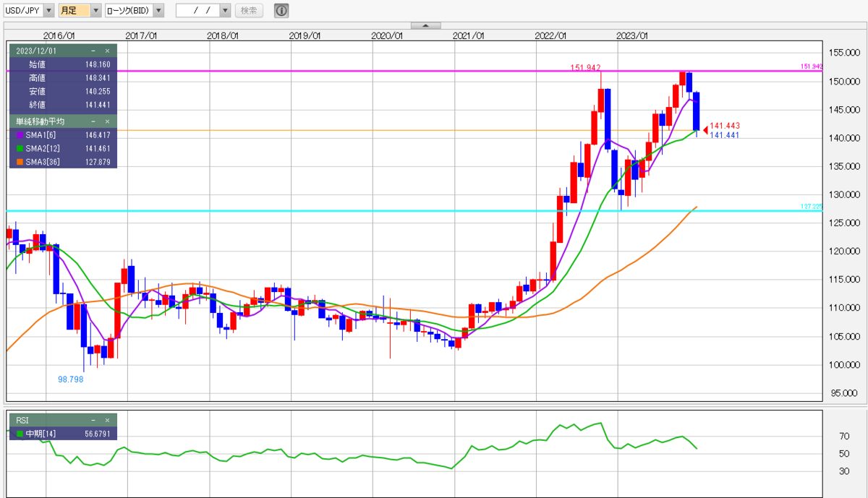The image size is (868, 498).
Task: Click the cyan 127.225 line label on axis
Action: [812, 207]
